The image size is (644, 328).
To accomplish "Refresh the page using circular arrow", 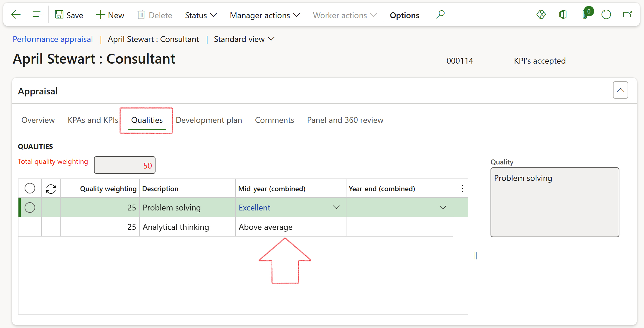I will coord(606,15).
